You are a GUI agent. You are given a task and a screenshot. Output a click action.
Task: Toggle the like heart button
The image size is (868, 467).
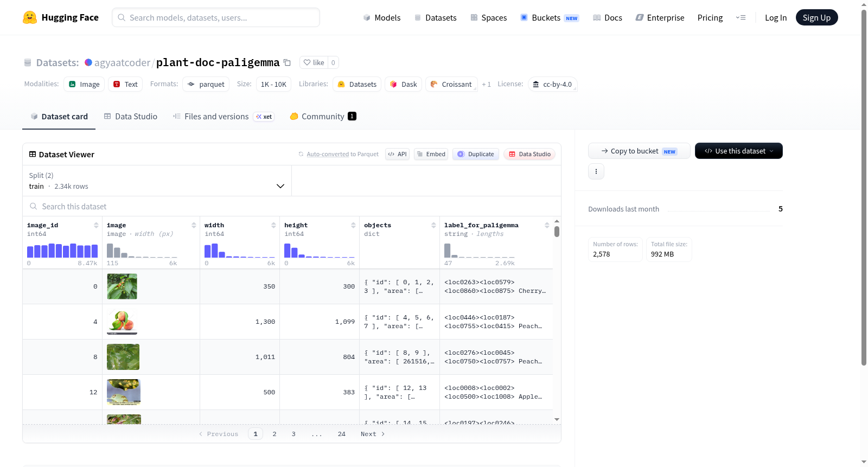314,62
